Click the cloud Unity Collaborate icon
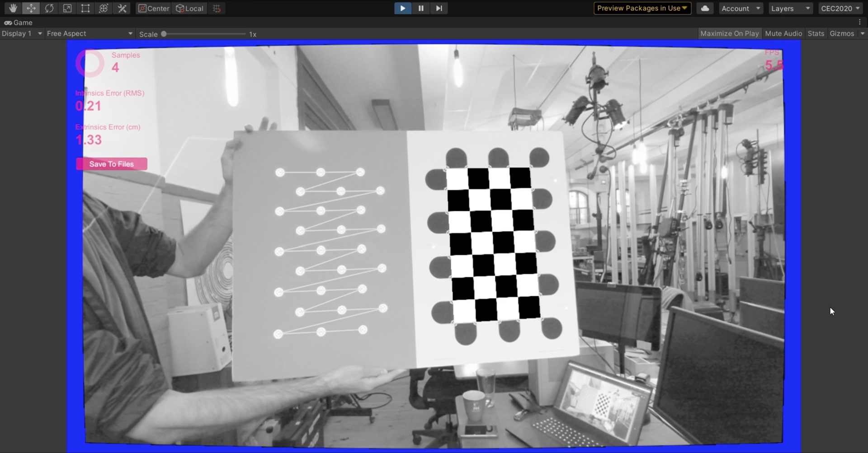868x453 pixels. (x=705, y=8)
